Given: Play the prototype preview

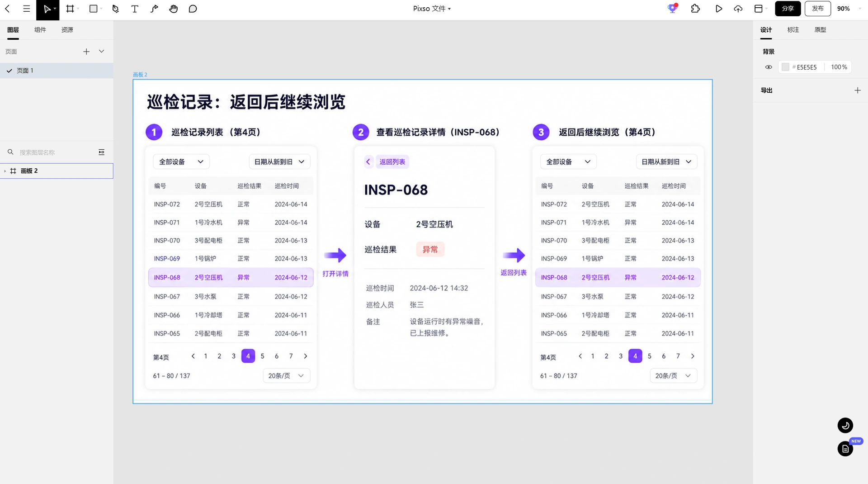Looking at the screenshot, I should click(718, 9).
